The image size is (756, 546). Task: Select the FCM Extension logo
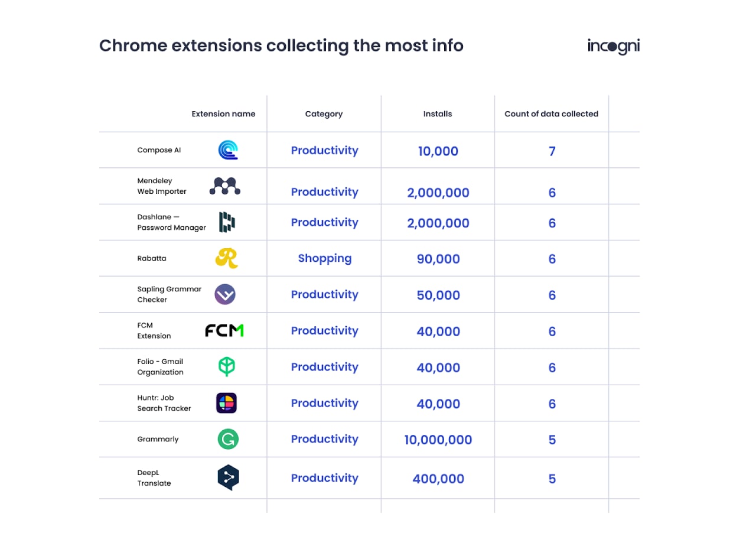click(x=224, y=330)
